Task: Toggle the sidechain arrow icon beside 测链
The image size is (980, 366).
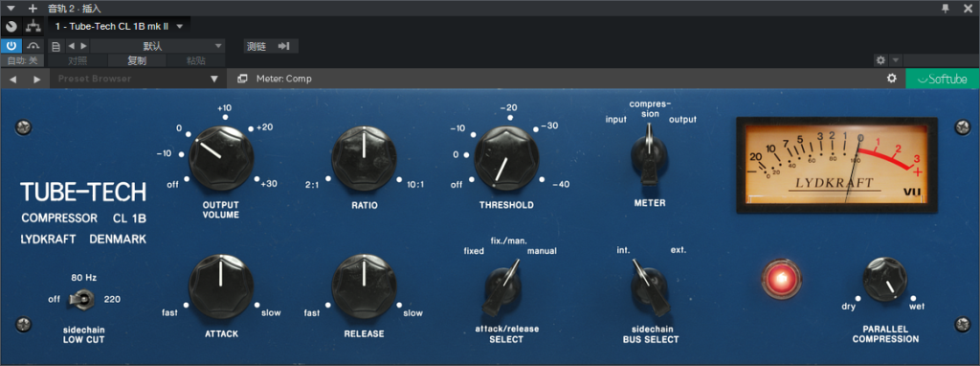Action: click(x=284, y=46)
